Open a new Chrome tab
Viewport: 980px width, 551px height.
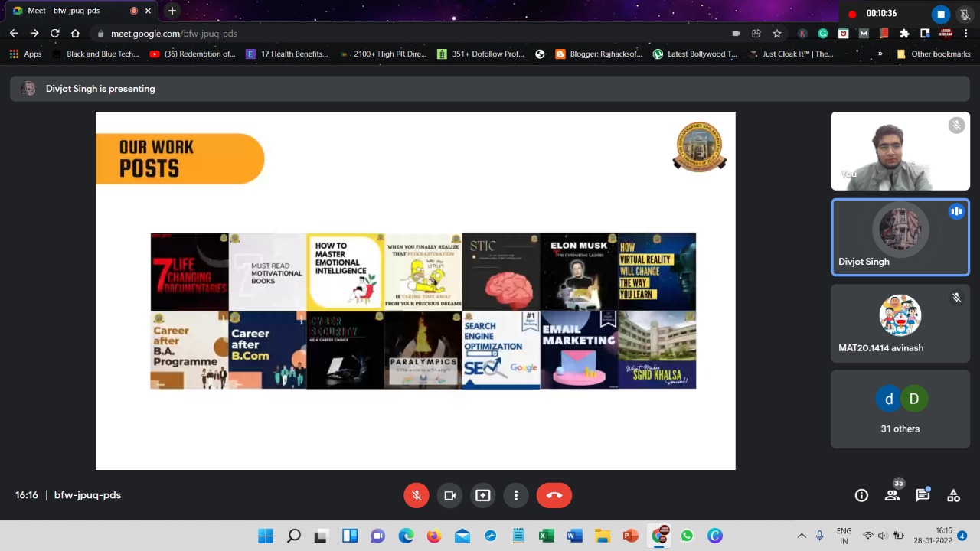point(172,11)
